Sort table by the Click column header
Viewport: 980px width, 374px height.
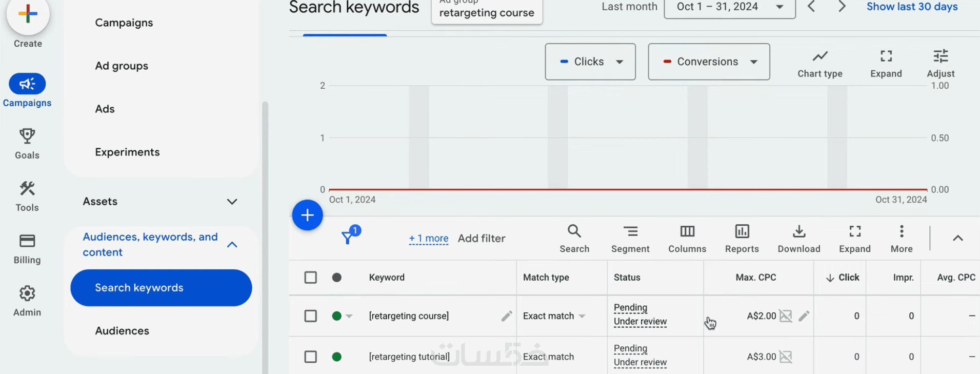coord(843,278)
